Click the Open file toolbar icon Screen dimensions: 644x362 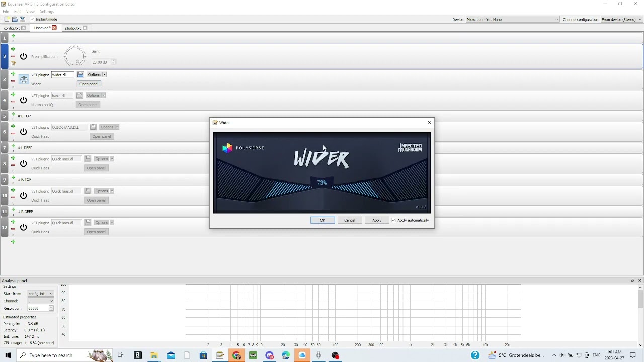[15, 19]
